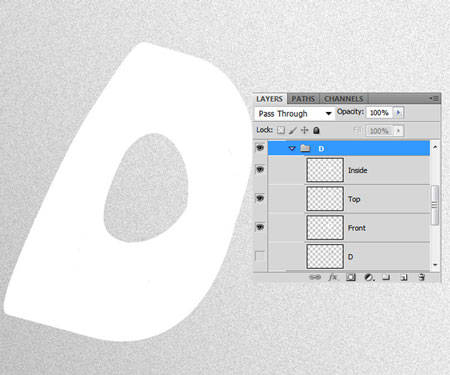Click the D group name
The width and height of the screenshot is (450, 375).
pyautogui.click(x=321, y=149)
